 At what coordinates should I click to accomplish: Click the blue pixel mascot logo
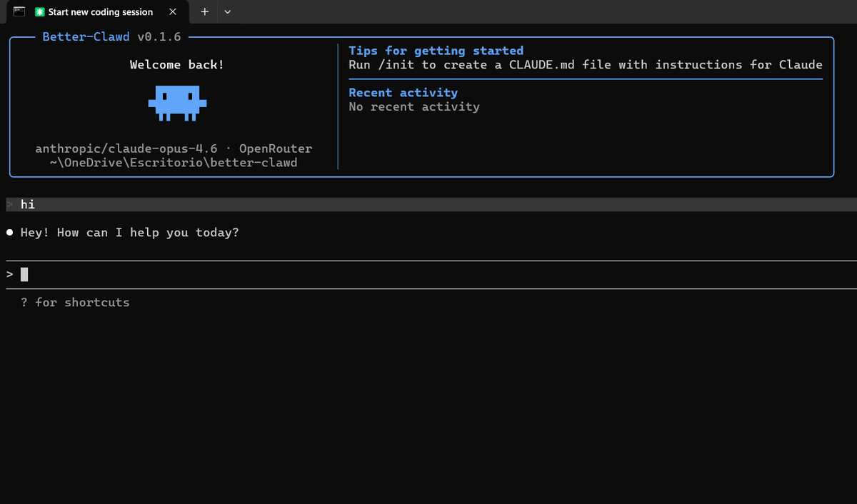177,103
